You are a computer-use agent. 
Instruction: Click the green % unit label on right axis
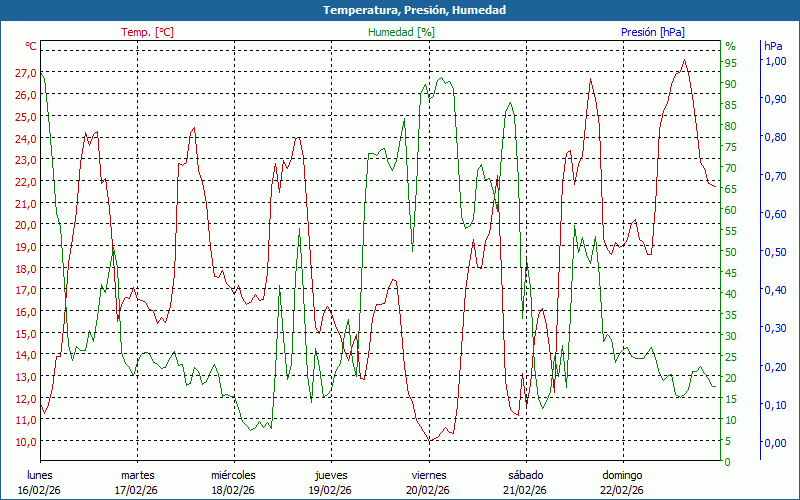tap(730, 46)
